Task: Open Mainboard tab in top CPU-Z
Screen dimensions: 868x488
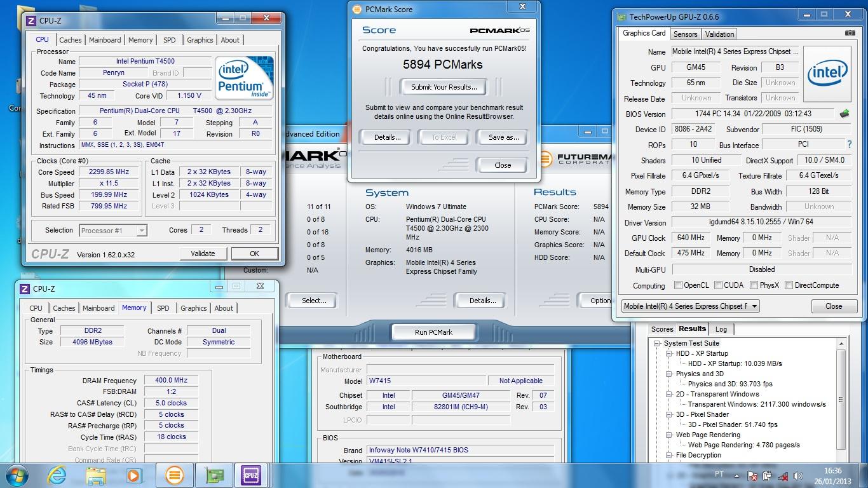Action: pyautogui.click(x=105, y=40)
